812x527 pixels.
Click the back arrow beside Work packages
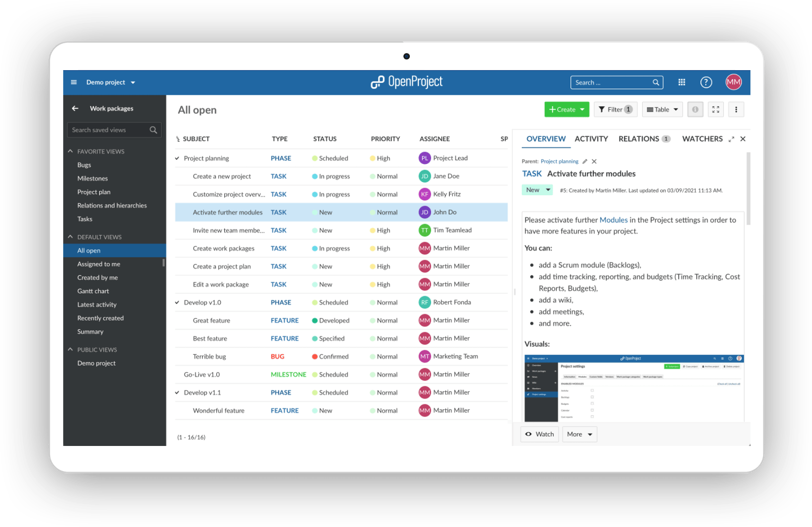tap(75, 109)
